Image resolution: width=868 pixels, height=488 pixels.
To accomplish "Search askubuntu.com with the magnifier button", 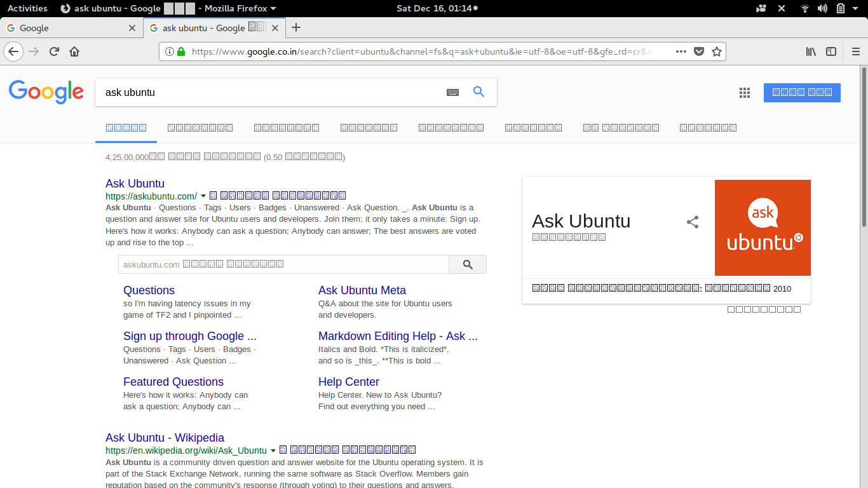I will [x=468, y=264].
